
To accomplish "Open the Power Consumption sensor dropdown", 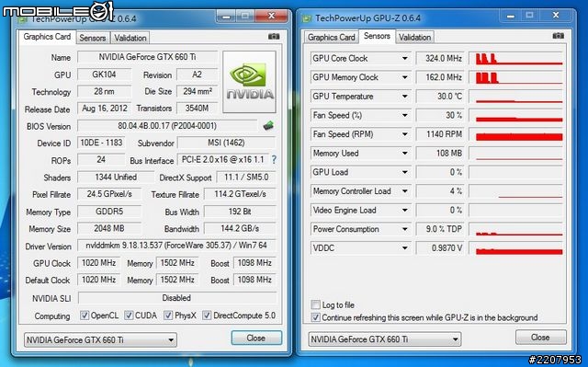I will 404,229.
